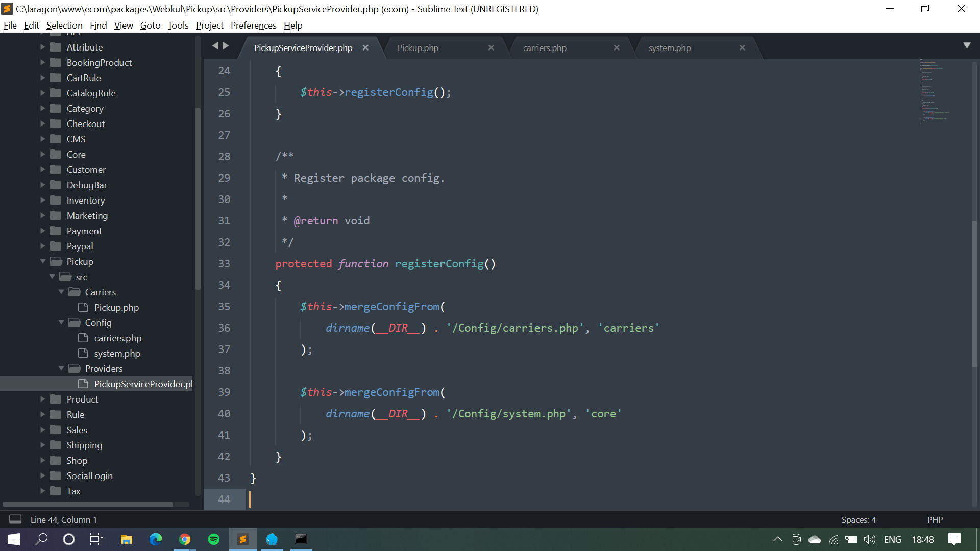980x551 pixels.
Task: Close the PickupServiceProvider.php tab
Action: click(x=365, y=47)
